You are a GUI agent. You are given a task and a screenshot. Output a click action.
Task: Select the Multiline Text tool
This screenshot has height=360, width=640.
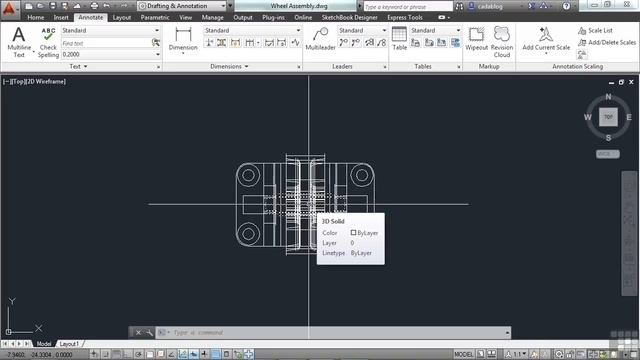point(19,42)
